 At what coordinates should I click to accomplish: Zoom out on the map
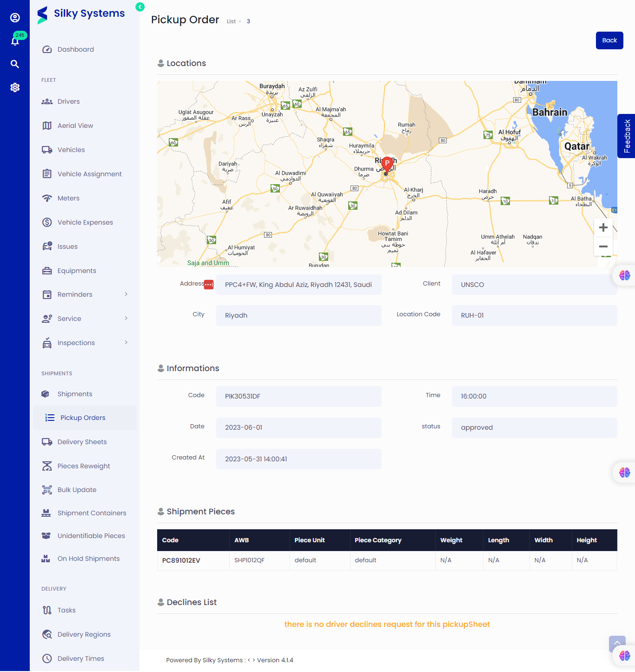pyautogui.click(x=603, y=246)
